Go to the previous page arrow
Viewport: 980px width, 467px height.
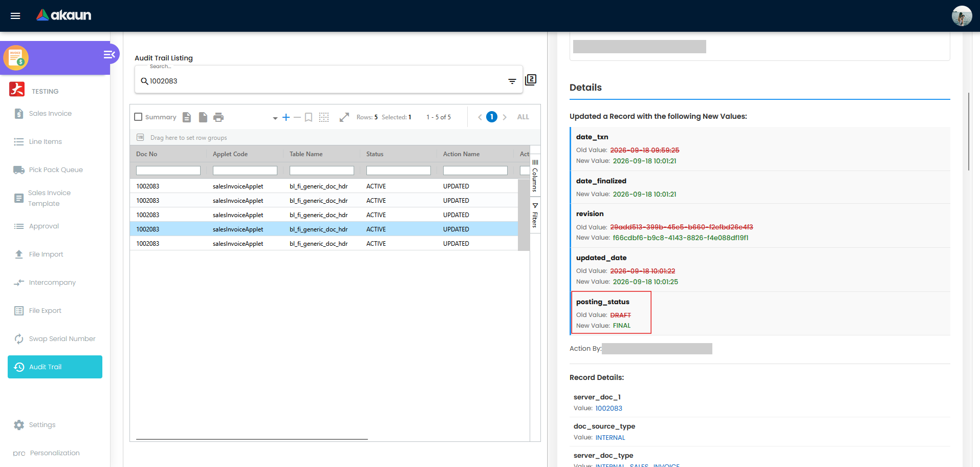[480, 117]
